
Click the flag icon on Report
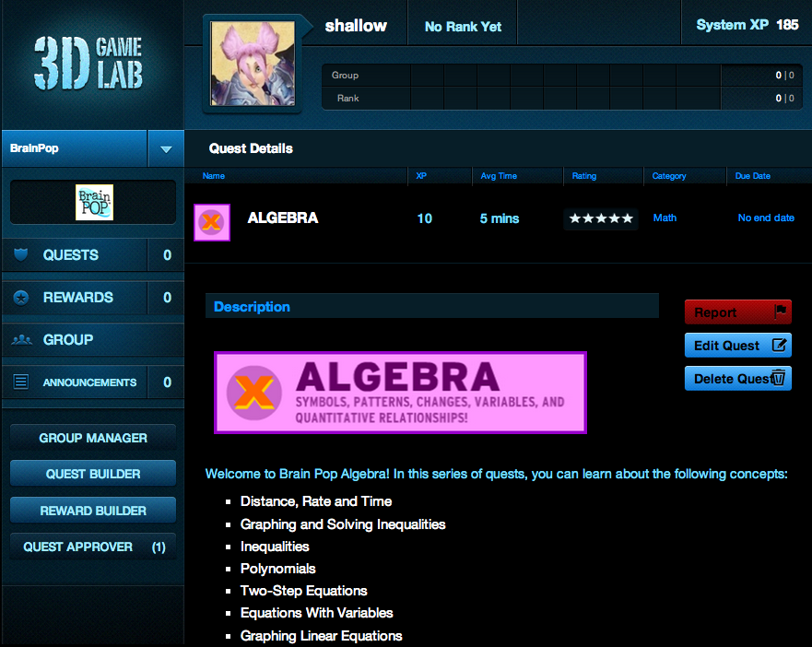click(780, 312)
